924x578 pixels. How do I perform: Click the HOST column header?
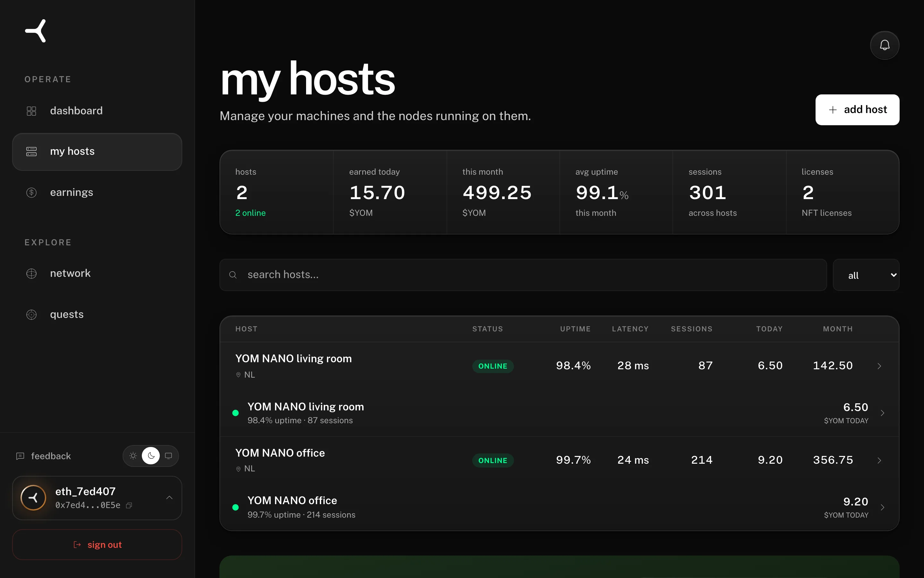click(246, 329)
